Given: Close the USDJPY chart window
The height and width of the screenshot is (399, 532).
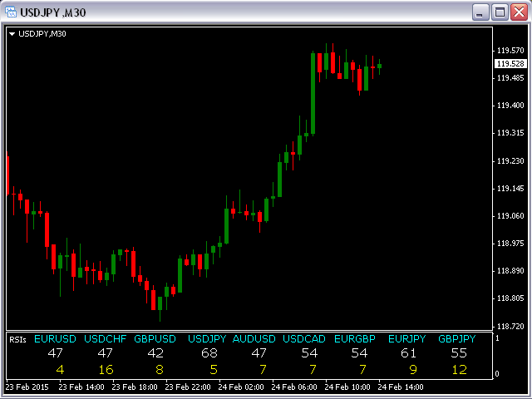Looking at the screenshot, I should [x=519, y=12].
